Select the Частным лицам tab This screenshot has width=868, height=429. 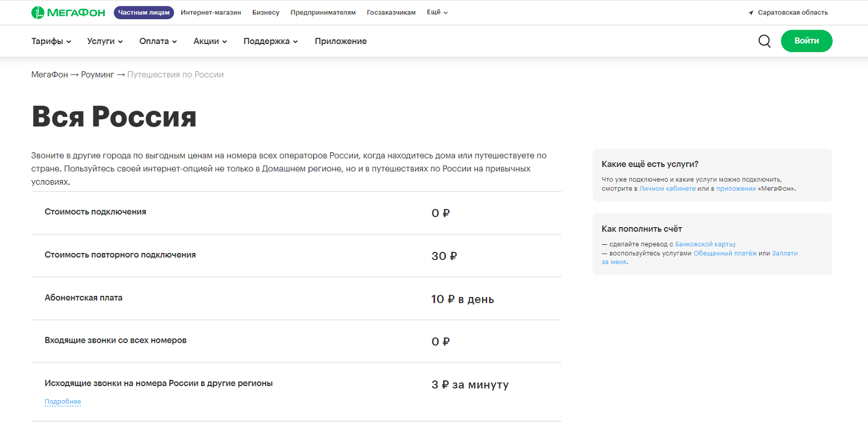click(x=144, y=12)
